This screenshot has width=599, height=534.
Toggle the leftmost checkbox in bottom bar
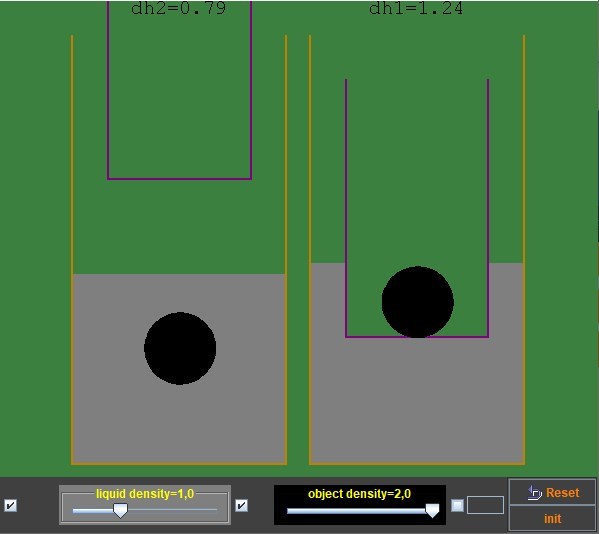pos(10,506)
